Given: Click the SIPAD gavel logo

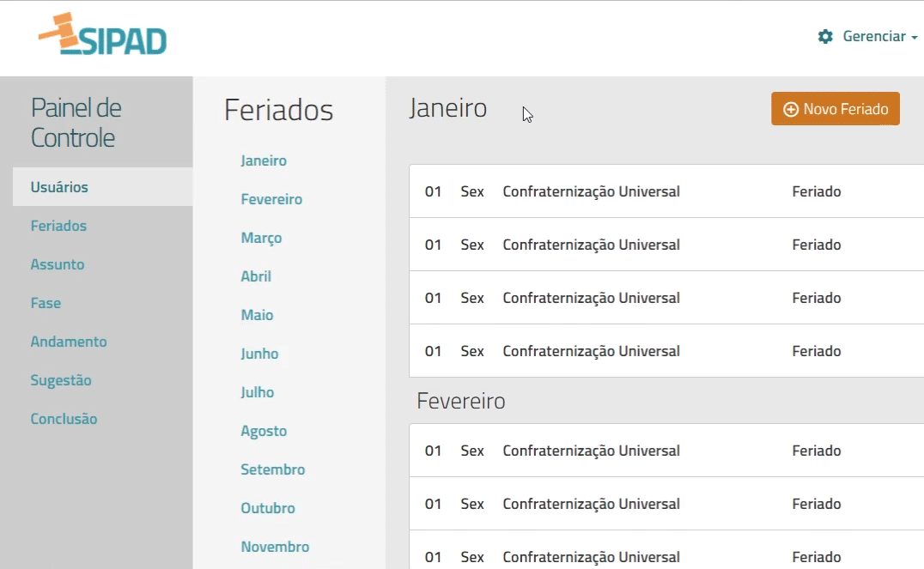Looking at the screenshot, I should coord(102,36).
